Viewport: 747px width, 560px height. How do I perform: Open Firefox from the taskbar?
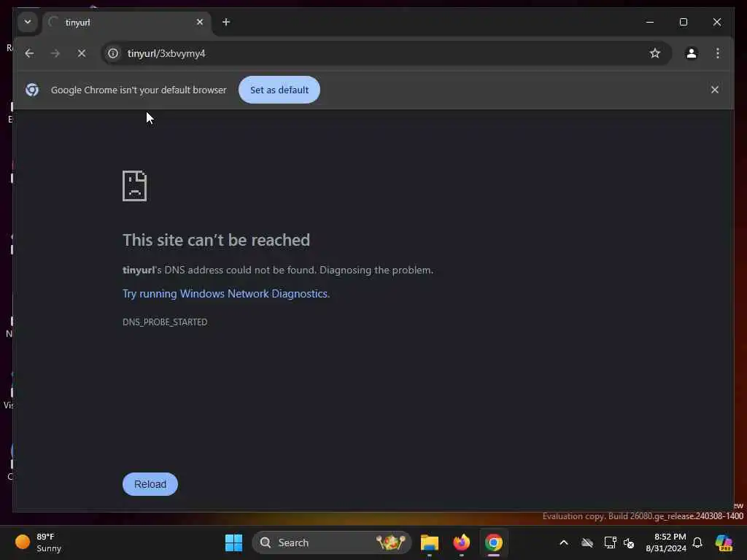tap(461, 542)
